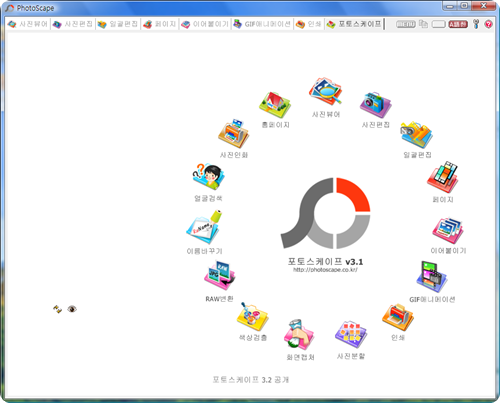Viewport: 500px width, 403px height.
Task: Click the blank rounded button beside language button
Action: 439,24
